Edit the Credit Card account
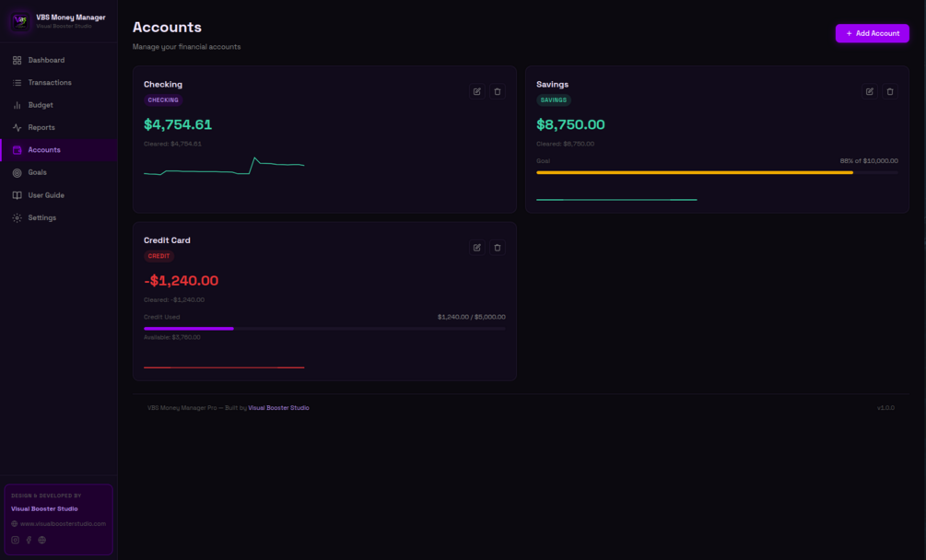Image resolution: width=926 pixels, height=560 pixels. coord(476,247)
